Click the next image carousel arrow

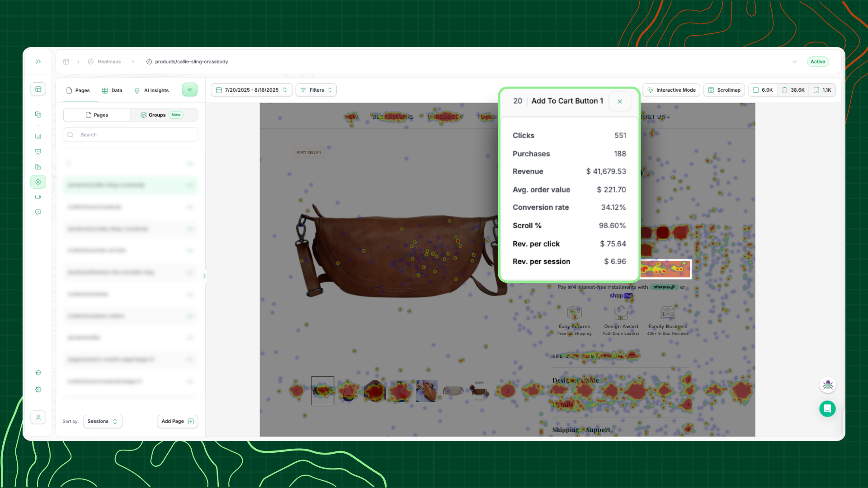508,391
